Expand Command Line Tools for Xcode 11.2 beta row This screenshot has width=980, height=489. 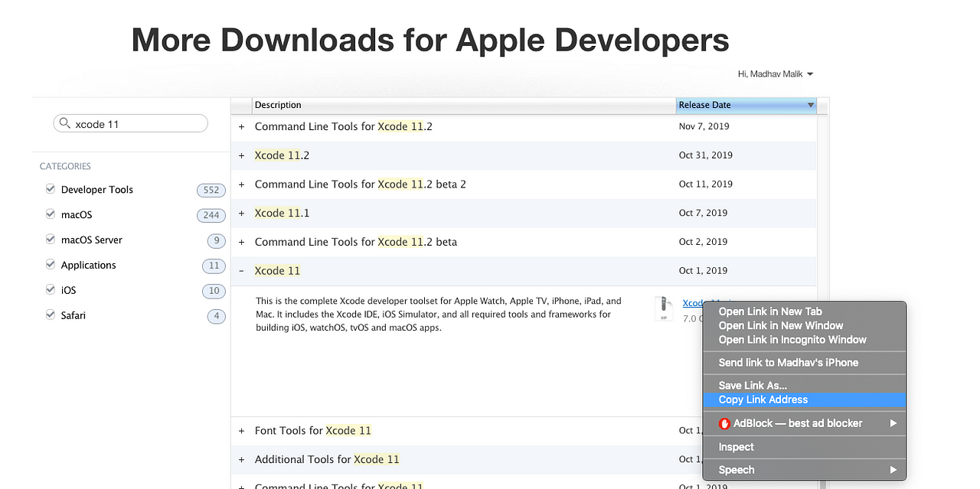coord(241,242)
